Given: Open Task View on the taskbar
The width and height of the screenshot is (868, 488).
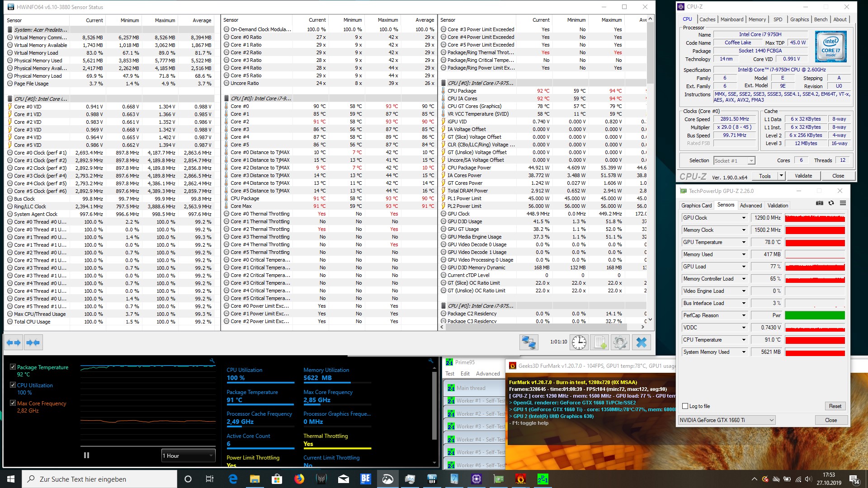Looking at the screenshot, I should tap(209, 479).
